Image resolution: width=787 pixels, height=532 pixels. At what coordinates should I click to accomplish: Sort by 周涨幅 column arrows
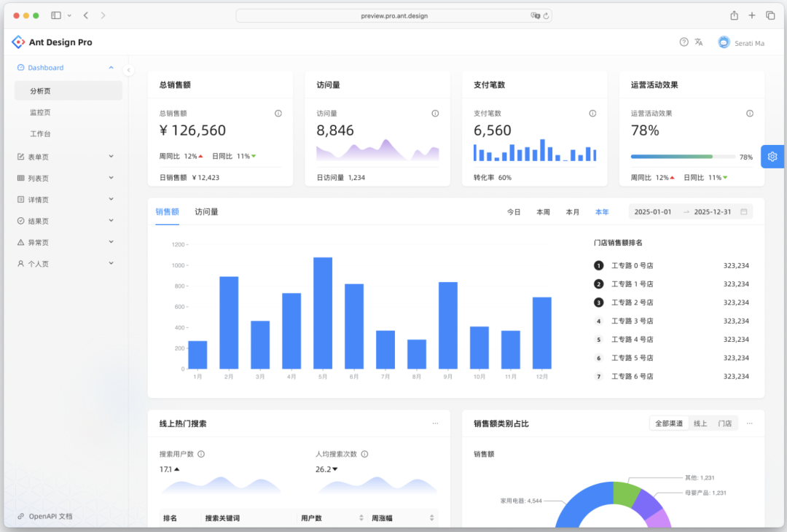click(x=431, y=518)
